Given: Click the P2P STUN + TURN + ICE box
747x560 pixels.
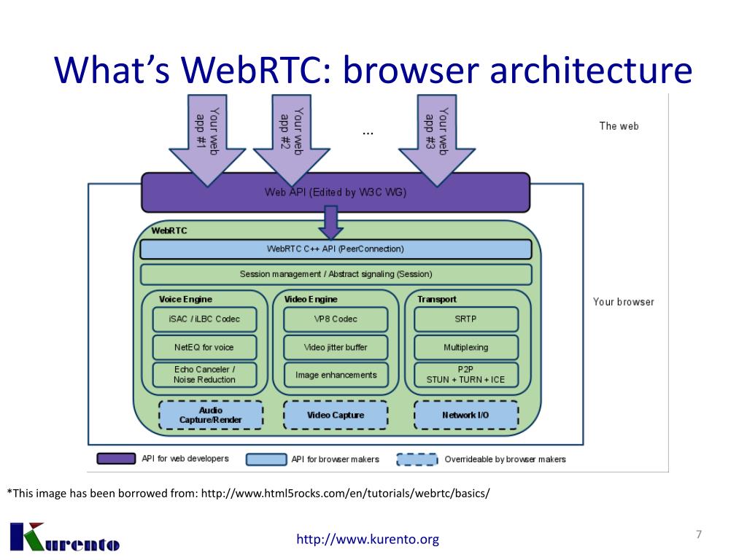Looking at the screenshot, I should click(x=466, y=375).
